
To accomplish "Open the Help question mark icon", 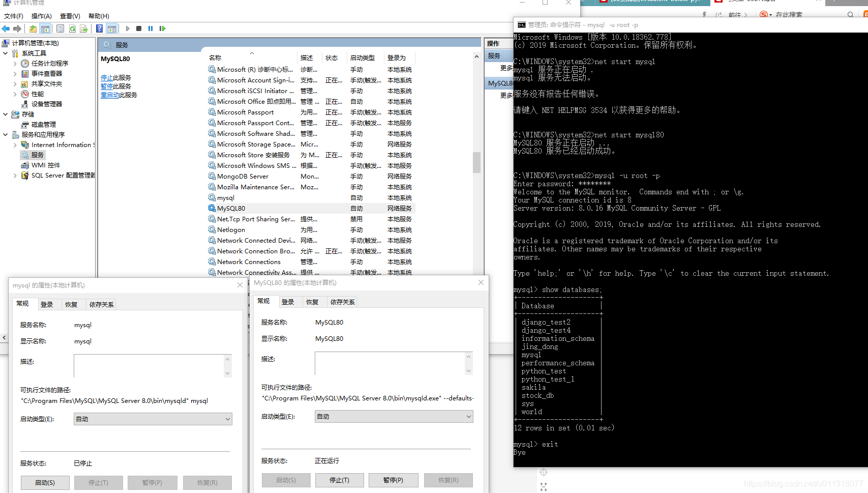I will tap(100, 28).
